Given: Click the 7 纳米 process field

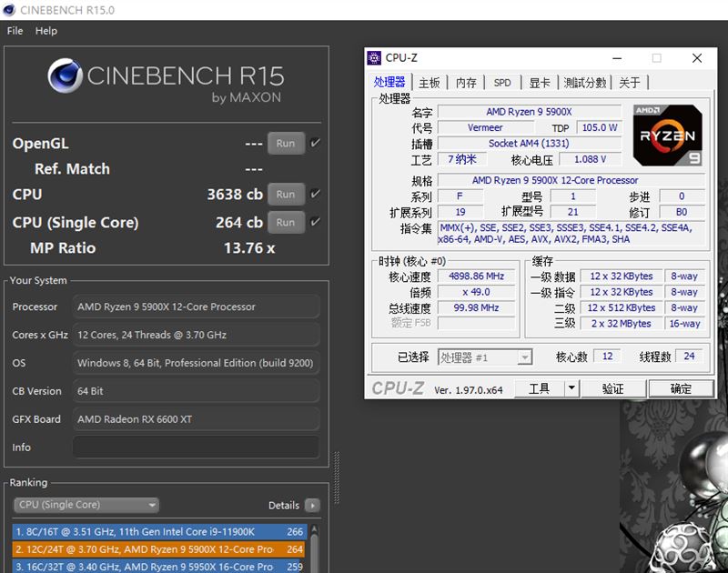Looking at the screenshot, I should tap(462, 159).
